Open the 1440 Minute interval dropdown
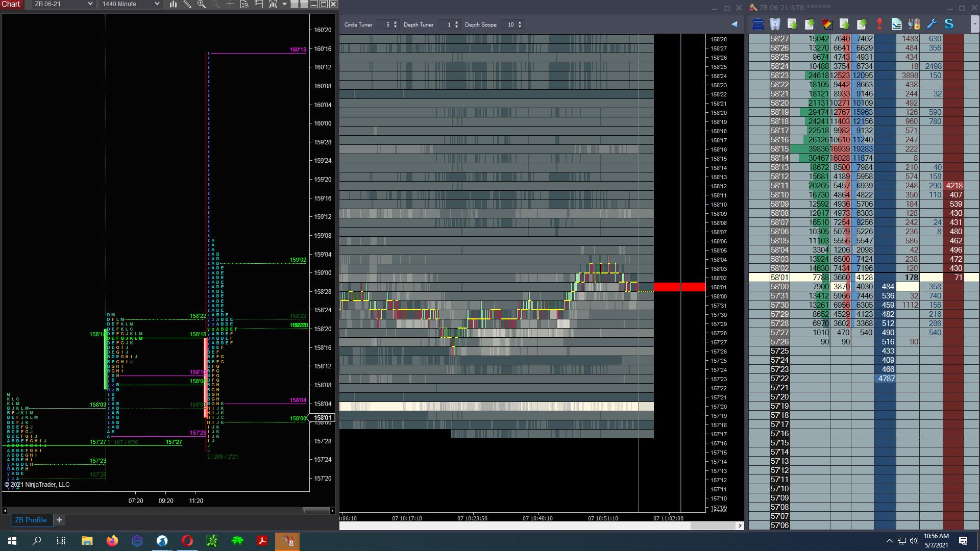 pos(130,4)
